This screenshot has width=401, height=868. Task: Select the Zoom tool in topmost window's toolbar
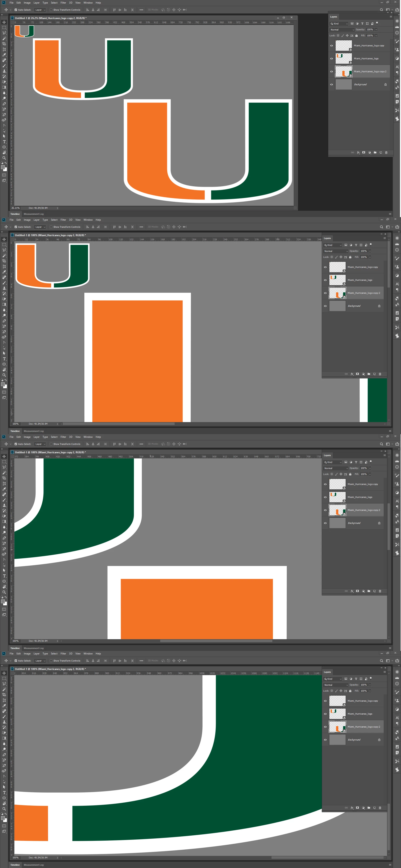[x=4, y=158]
